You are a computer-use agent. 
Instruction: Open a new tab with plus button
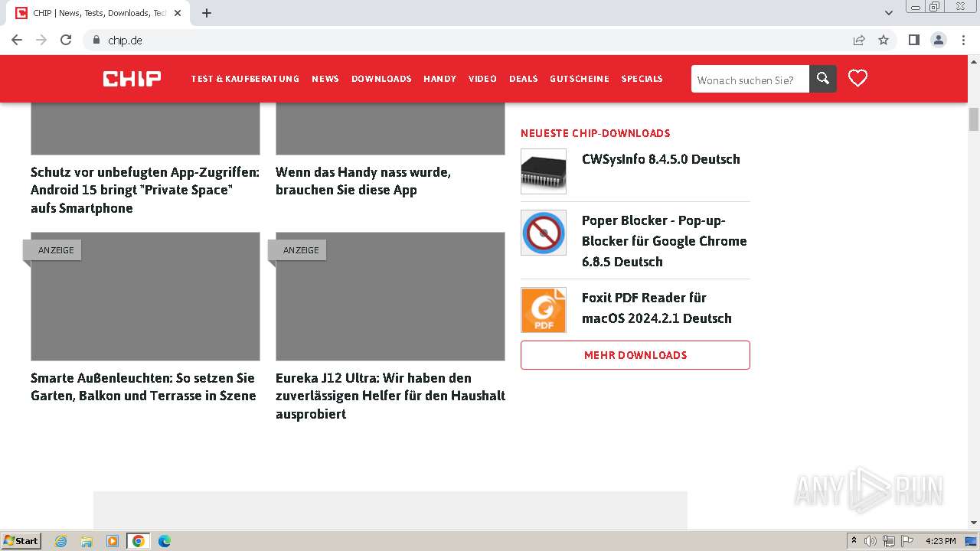click(x=207, y=13)
